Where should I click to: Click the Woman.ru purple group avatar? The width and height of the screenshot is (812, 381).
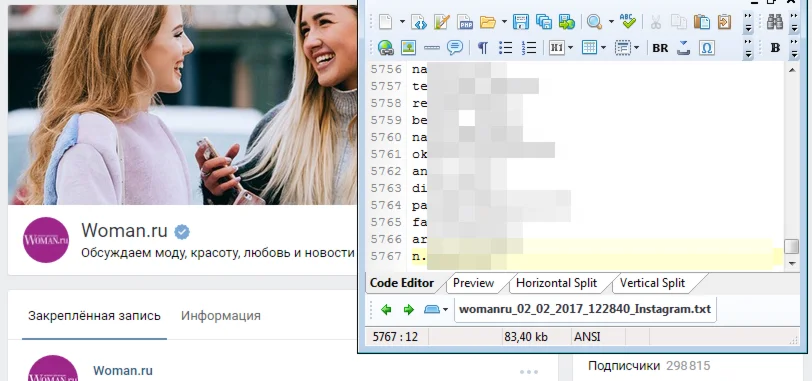pos(46,240)
